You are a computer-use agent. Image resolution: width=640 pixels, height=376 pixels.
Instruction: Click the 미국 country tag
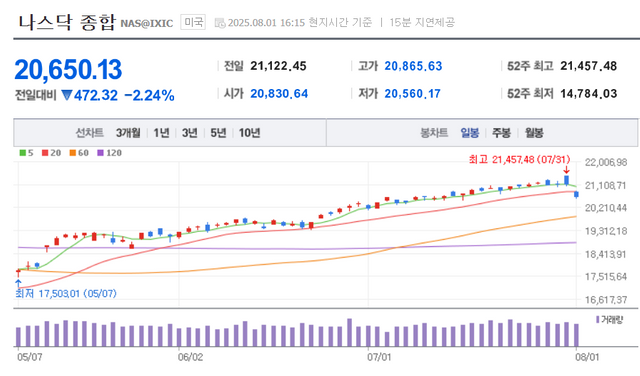click(193, 22)
